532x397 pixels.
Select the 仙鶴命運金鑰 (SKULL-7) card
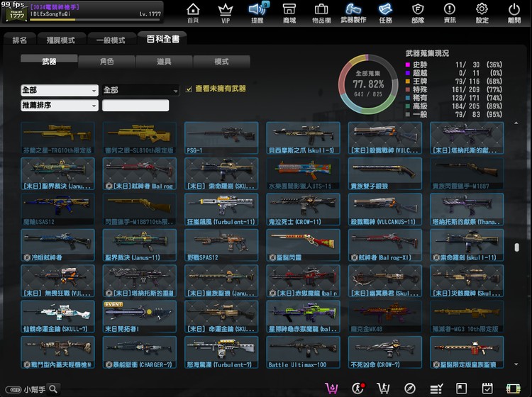coord(57,317)
